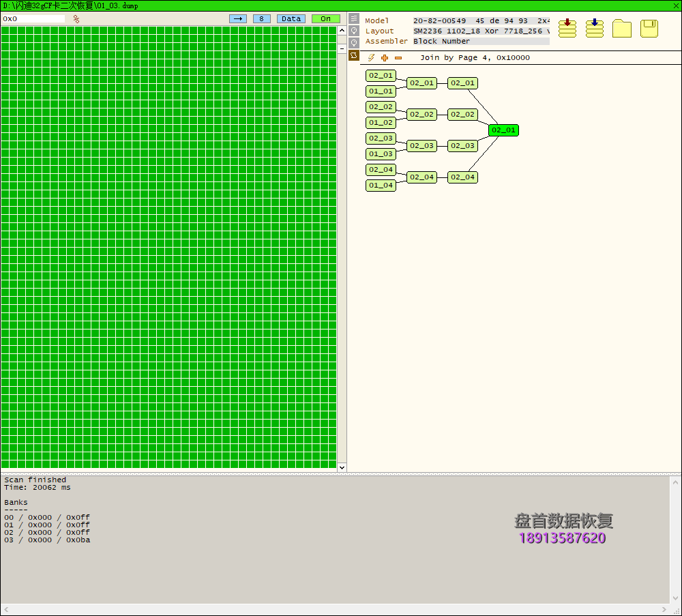Select third-column node 02_01
682x616 pixels.
pyautogui.click(x=462, y=83)
